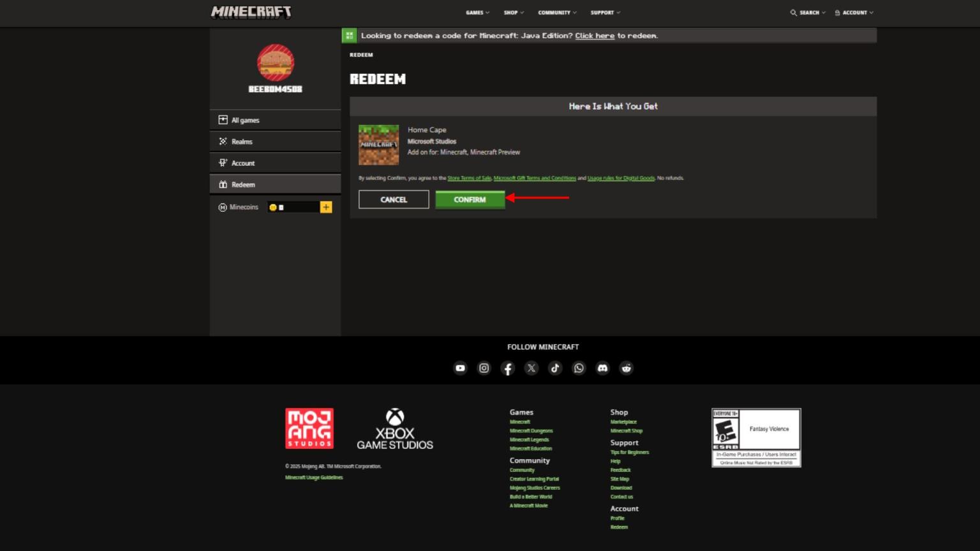Expand the Shop dropdown menu
The height and width of the screenshot is (551, 980).
coord(514,13)
